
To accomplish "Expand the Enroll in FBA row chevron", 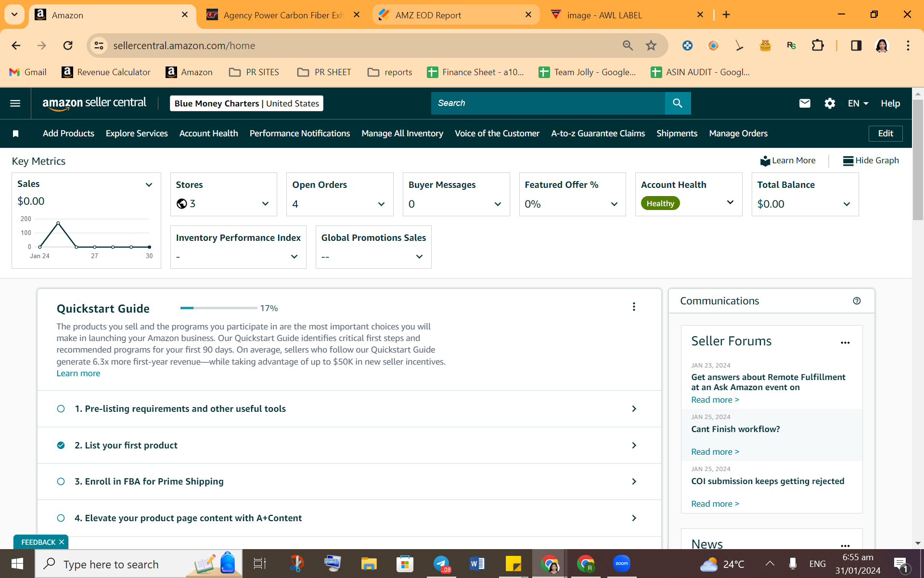I will 634,482.
